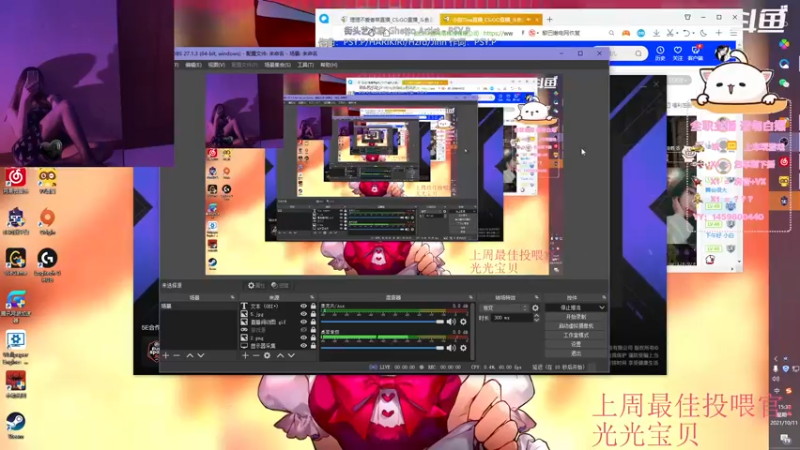Open followed channels via the heart icon
This screenshot has height=450, width=800.
click(678, 53)
